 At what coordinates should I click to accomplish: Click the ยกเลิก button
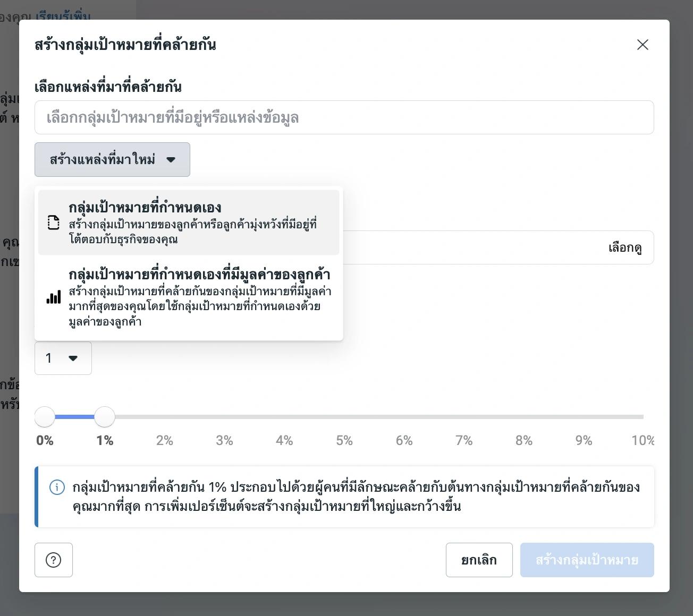point(479,560)
